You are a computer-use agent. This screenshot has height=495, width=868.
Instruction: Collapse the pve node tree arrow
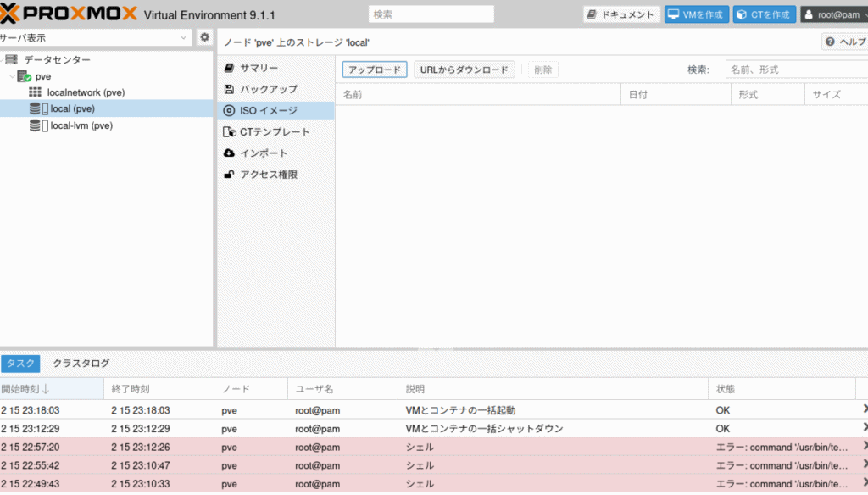click(x=10, y=76)
